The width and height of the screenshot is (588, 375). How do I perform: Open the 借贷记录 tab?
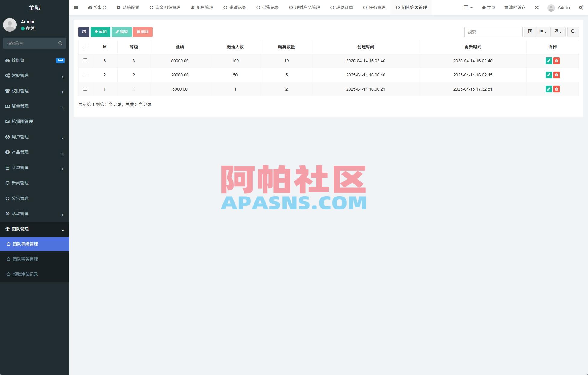[267, 8]
